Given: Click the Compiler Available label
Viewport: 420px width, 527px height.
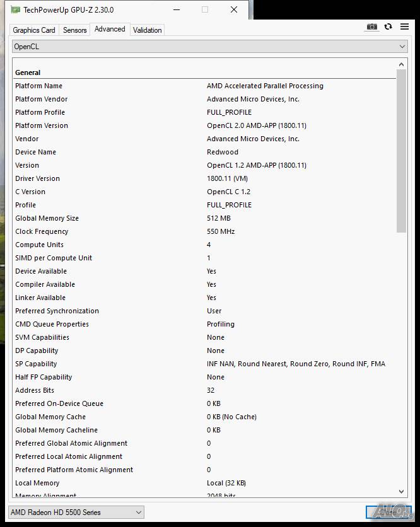Looking at the screenshot, I should 45,284.
